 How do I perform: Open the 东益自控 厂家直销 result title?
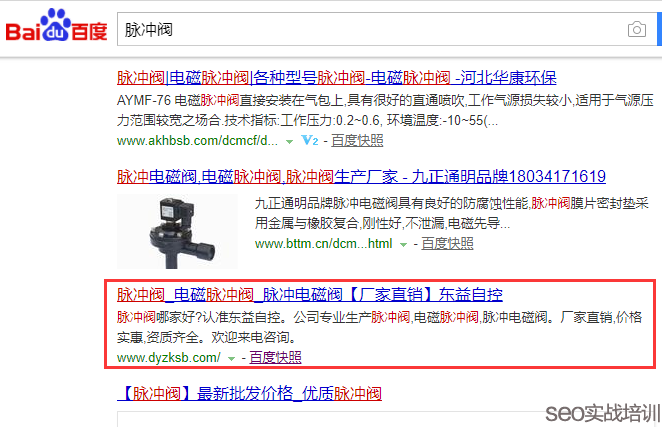pos(309,295)
